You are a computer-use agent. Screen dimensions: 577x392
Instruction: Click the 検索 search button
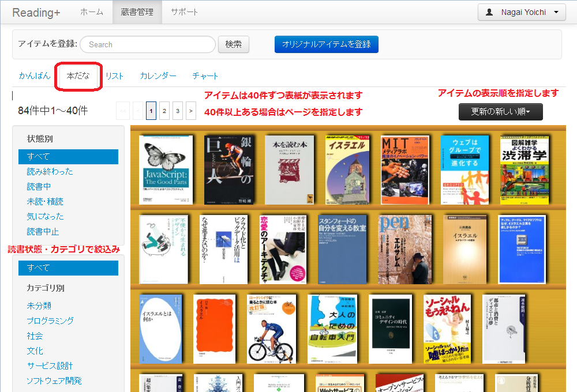(234, 44)
